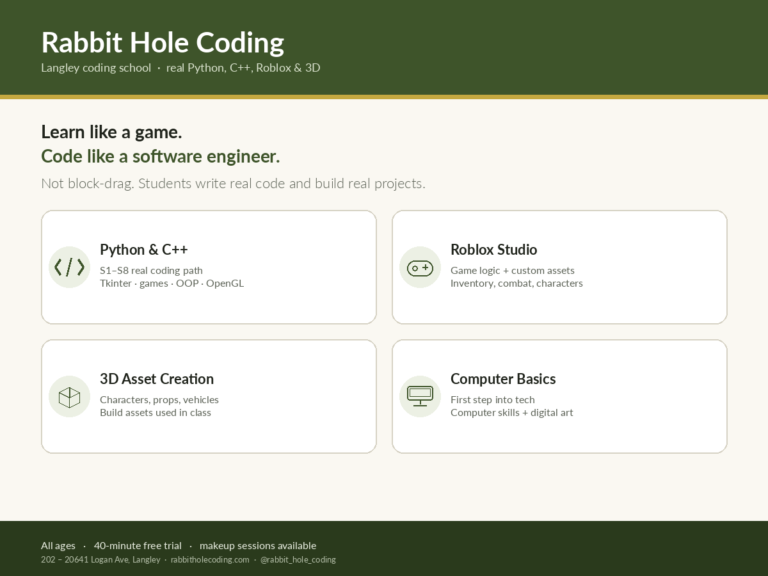This screenshot has width=768, height=576.
Task: Click the 3D cube icon beside 3D Asset Creation
Action: [x=69, y=396]
